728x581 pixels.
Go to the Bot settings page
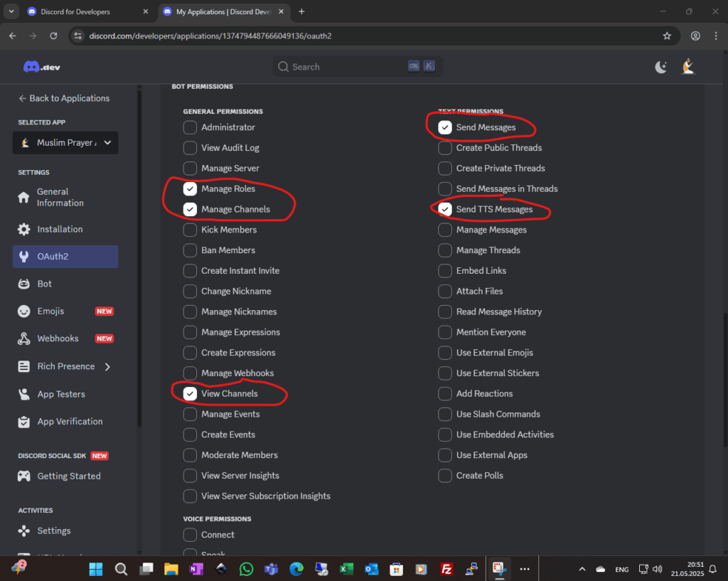coord(65,284)
